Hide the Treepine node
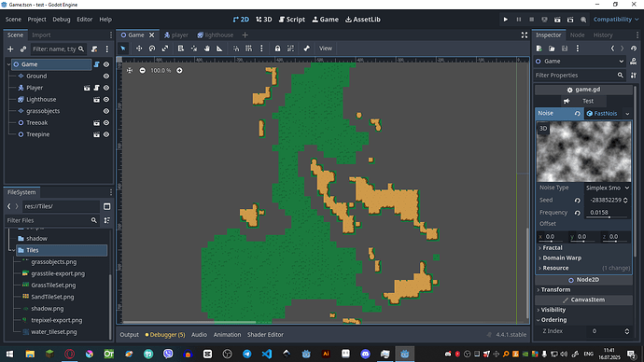The height and width of the screenshot is (362, 644). coord(106,134)
